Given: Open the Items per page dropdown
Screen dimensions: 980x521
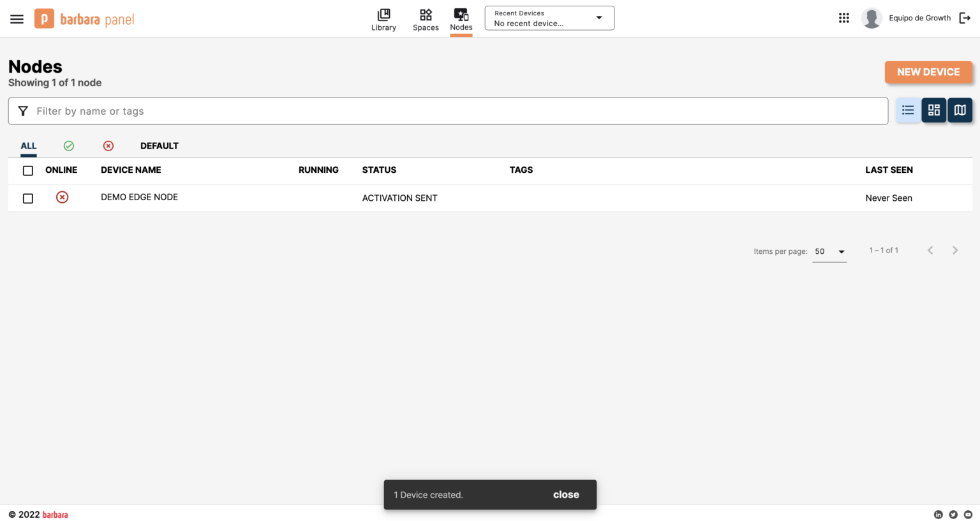Looking at the screenshot, I should [x=829, y=251].
